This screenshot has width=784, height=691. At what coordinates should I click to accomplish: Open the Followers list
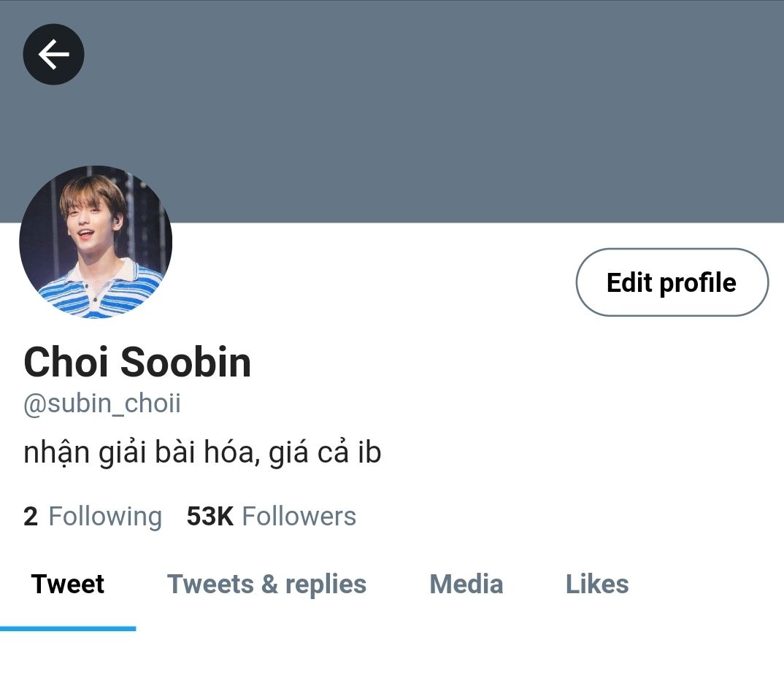point(271,516)
